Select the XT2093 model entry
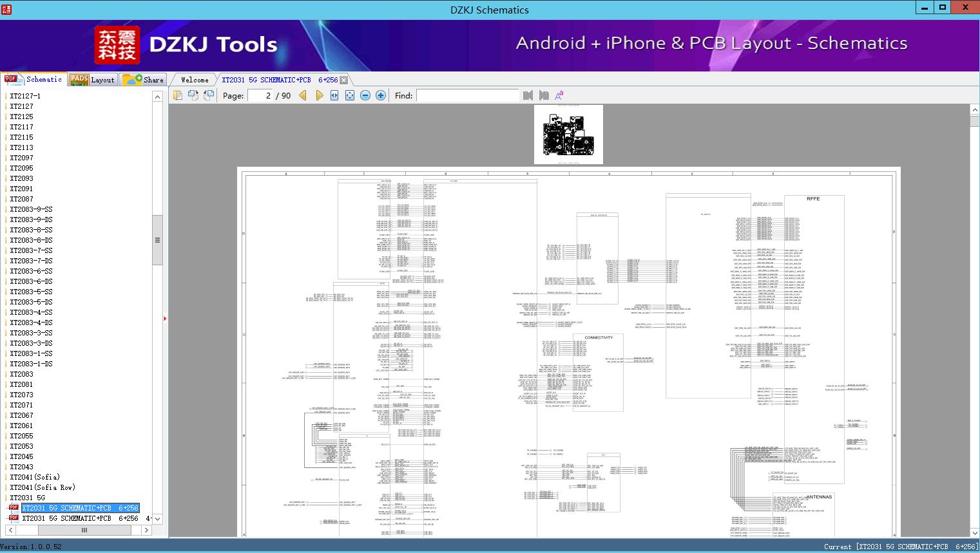This screenshot has height=553, width=980. click(x=21, y=178)
